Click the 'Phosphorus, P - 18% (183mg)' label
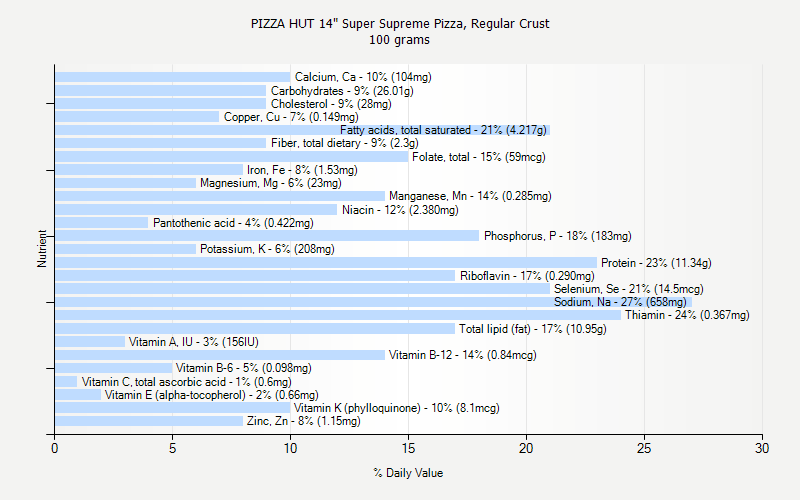 pyautogui.click(x=558, y=236)
